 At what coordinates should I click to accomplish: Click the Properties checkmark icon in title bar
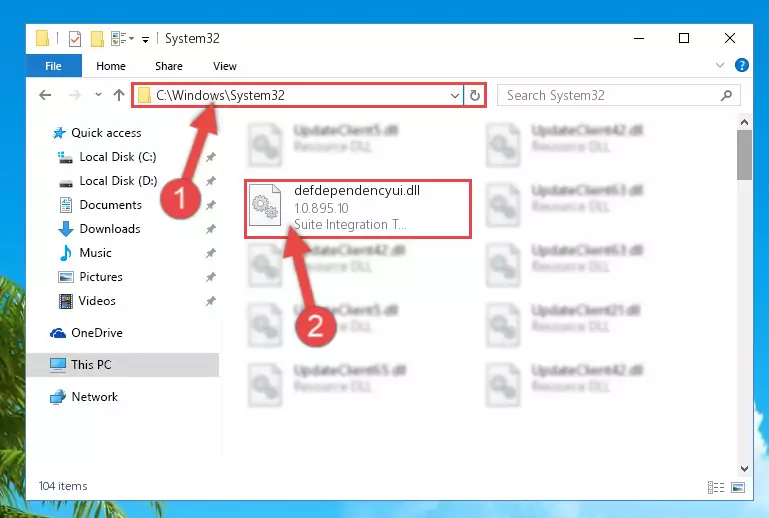[75, 38]
